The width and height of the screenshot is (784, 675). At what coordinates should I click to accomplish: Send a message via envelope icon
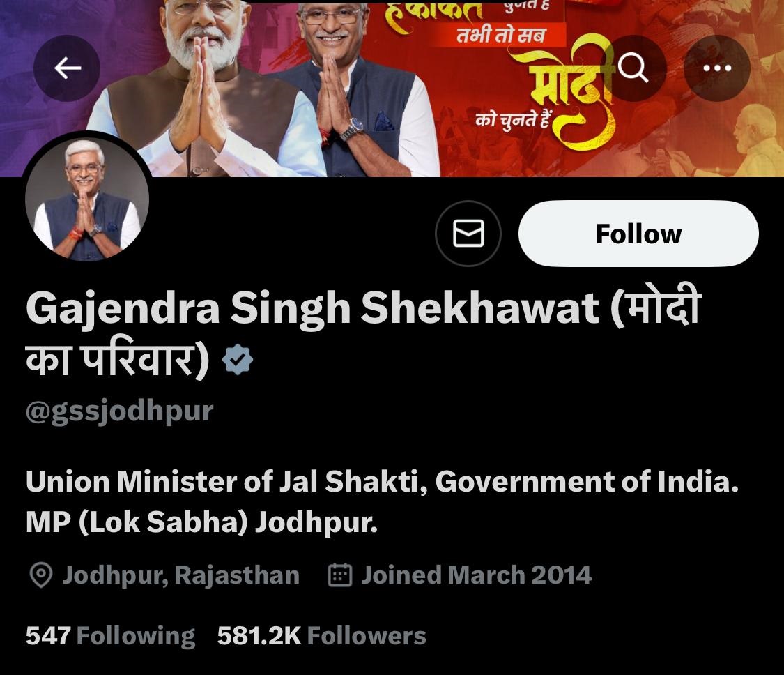468,233
